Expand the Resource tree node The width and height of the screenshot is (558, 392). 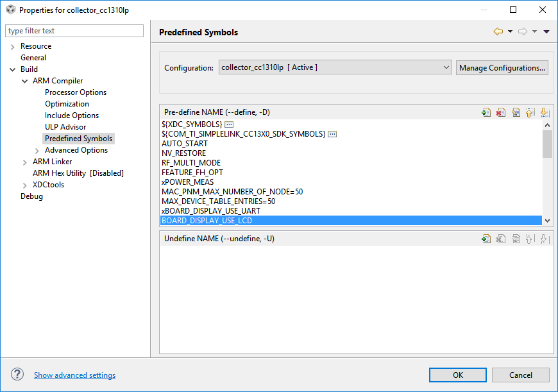pyautogui.click(x=13, y=46)
